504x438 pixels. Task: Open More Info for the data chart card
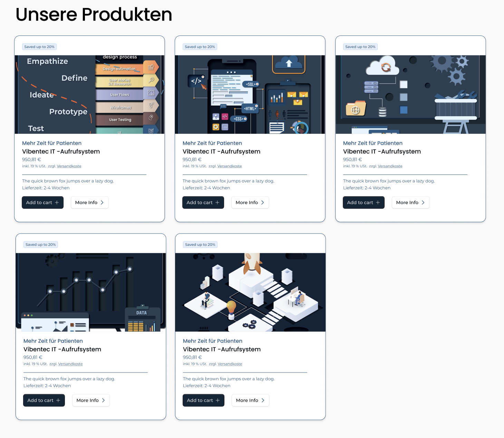(x=91, y=400)
